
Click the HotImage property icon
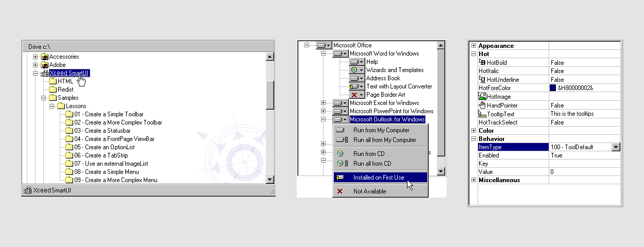[482, 96]
